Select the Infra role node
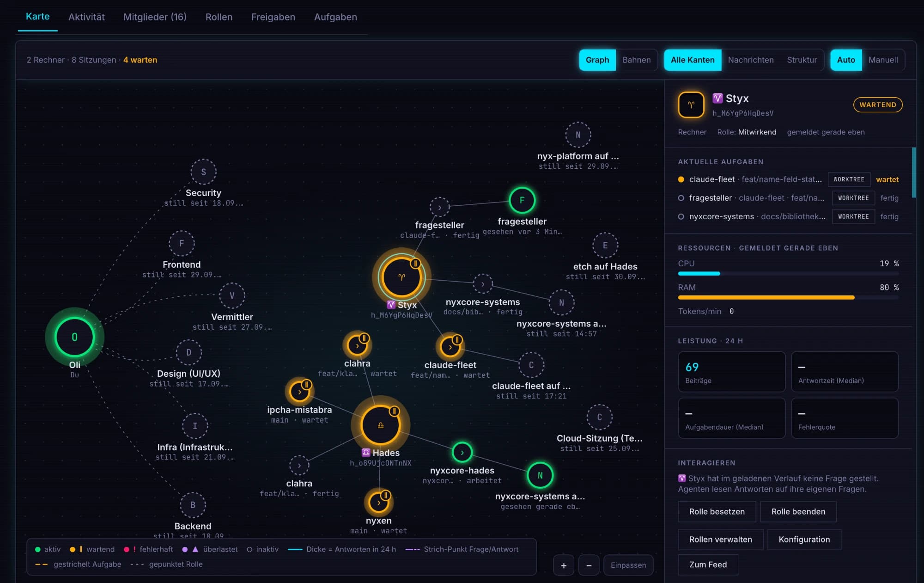 click(195, 426)
